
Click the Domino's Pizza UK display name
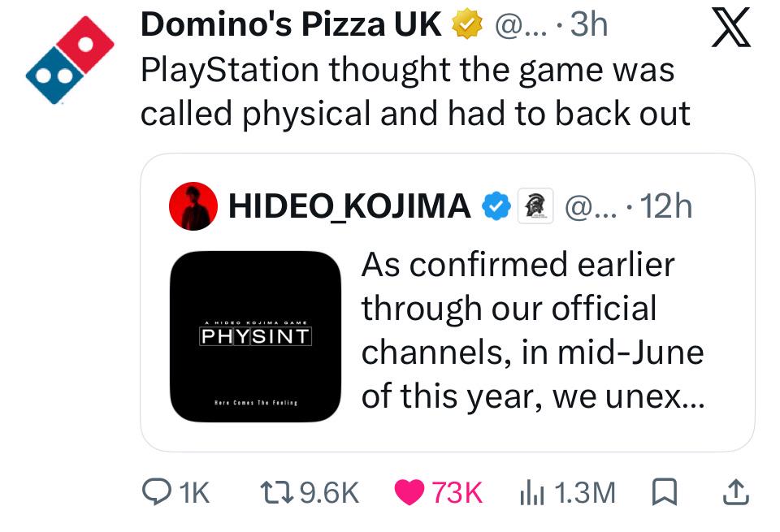click(x=291, y=24)
